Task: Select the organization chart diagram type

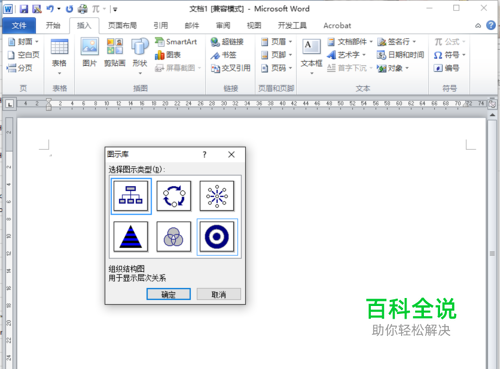Action: 131,196
